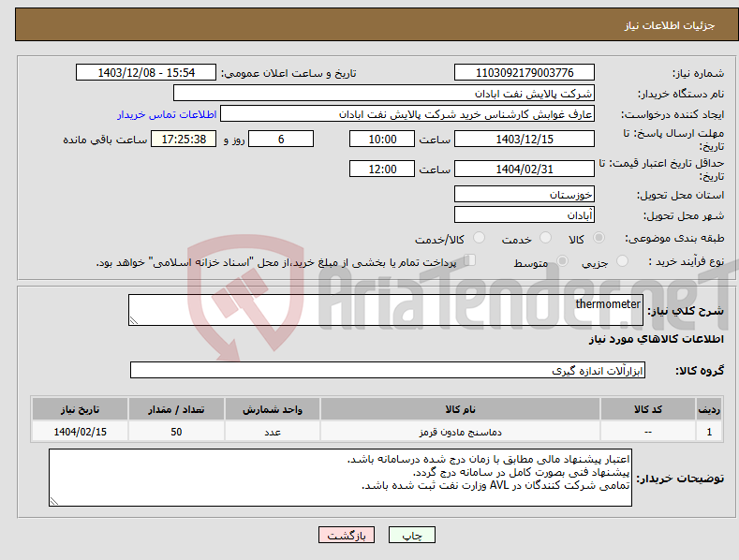This screenshot has height=560, width=739.
Task: Toggle the اسناد خزانه اسلامی payment checkbox
Action: tap(470, 260)
